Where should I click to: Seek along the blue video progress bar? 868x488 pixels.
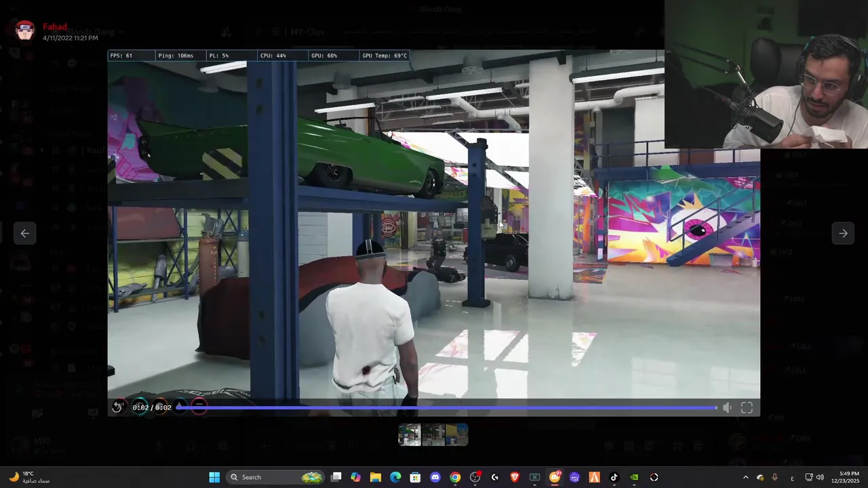[447, 407]
